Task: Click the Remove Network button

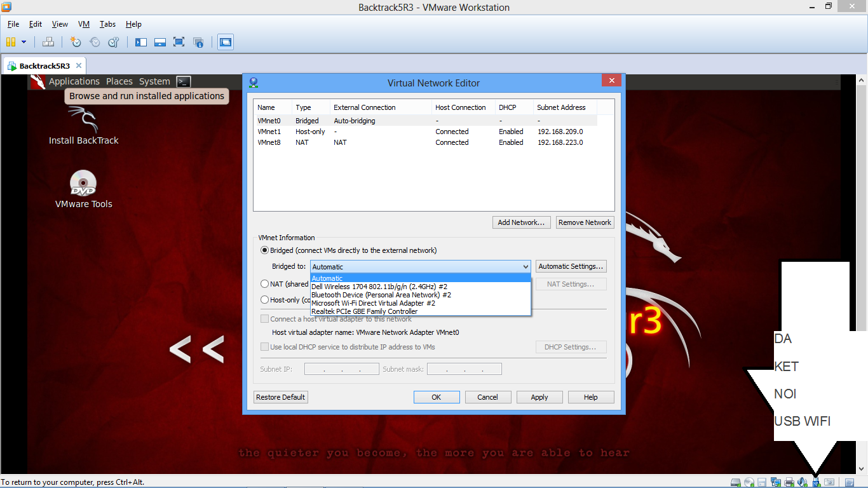Action: (x=585, y=222)
